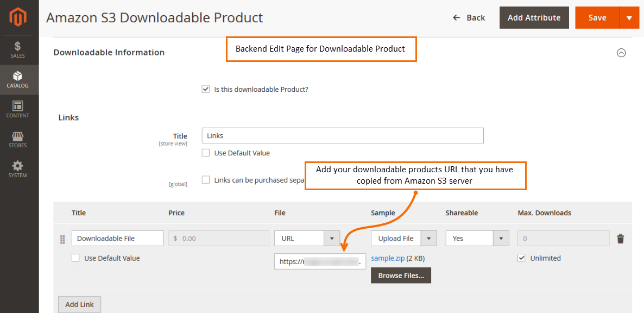644x313 pixels.
Task: Click the Add Link button
Action: (x=80, y=305)
